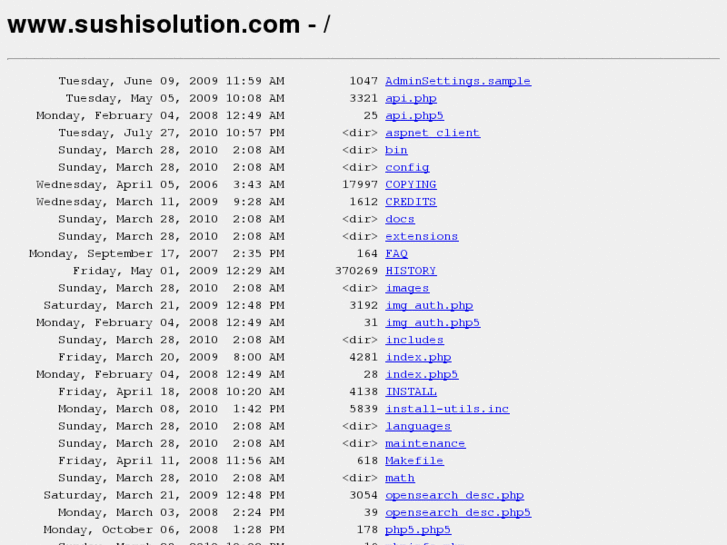The image size is (727, 545).
Task: Open the img_auth.php link
Action: click(429, 305)
